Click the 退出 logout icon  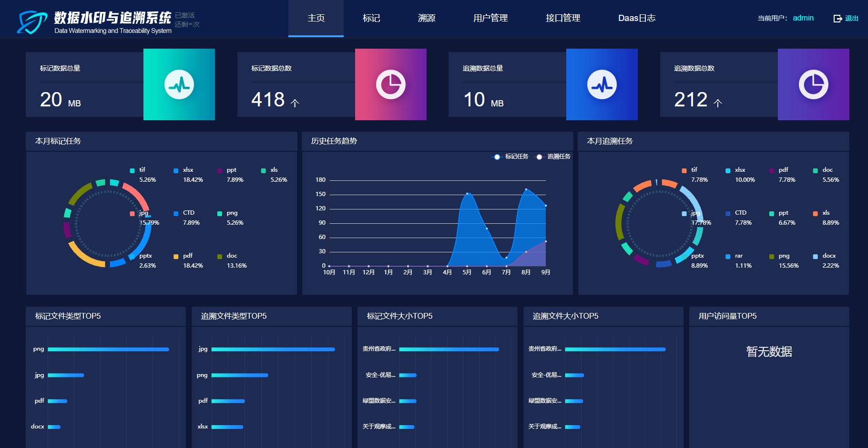[837, 19]
